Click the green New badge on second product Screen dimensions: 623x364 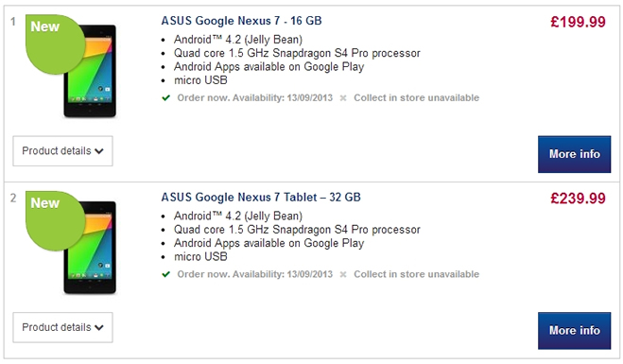coord(55,220)
